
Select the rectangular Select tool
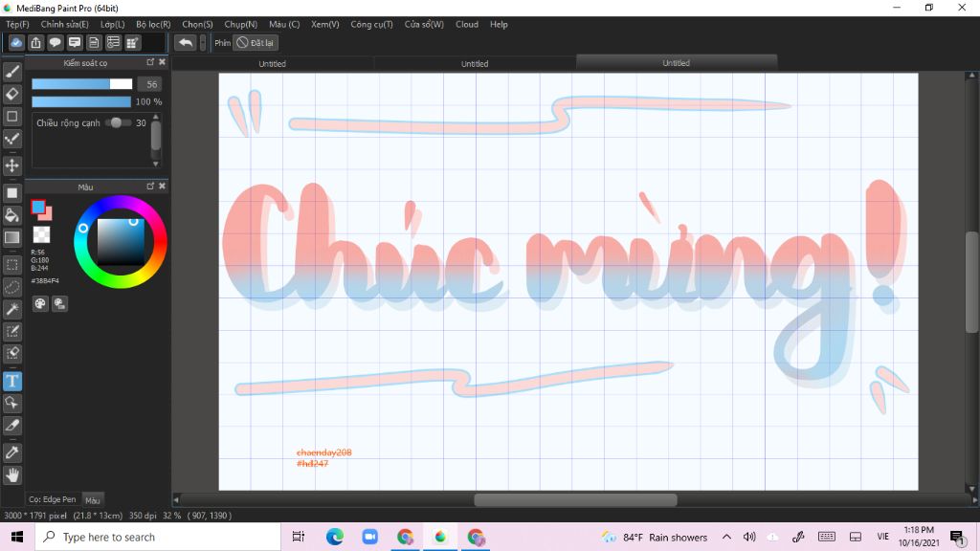(11, 264)
